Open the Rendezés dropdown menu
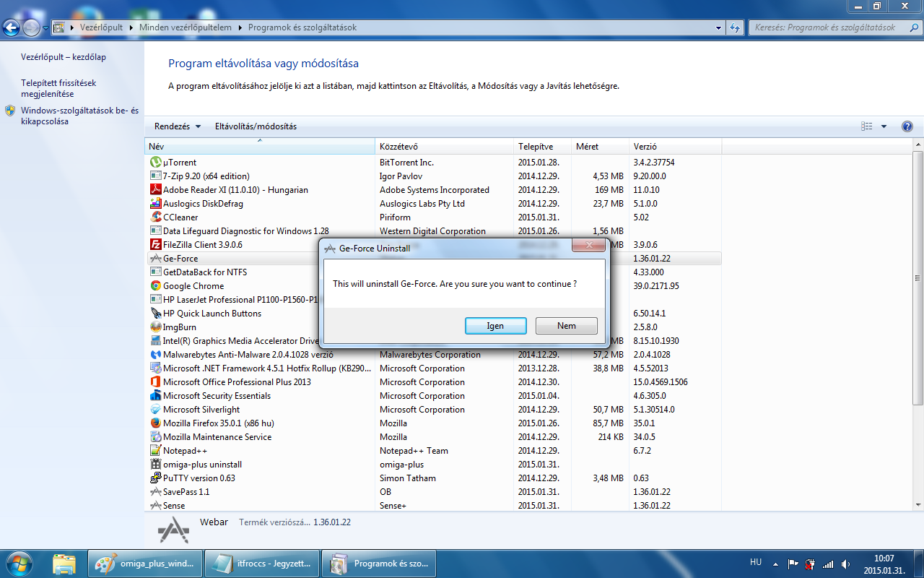This screenshot has width=924, height=578. (178, 126)
